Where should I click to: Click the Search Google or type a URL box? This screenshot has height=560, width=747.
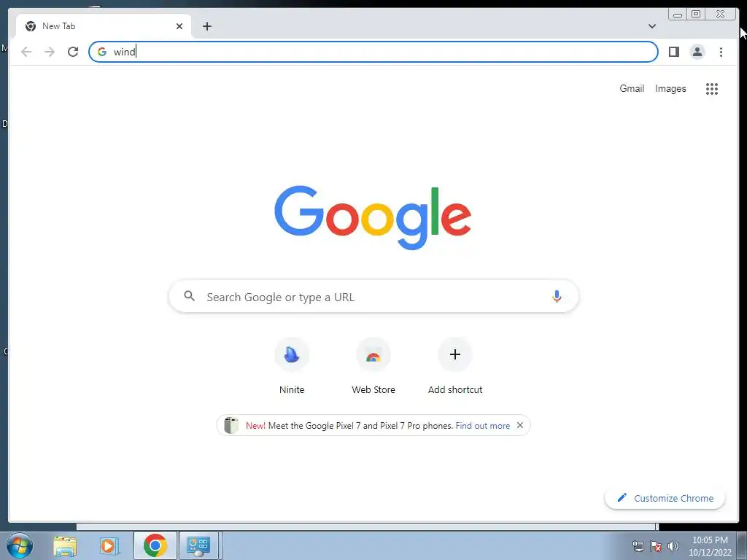(373, 296)
